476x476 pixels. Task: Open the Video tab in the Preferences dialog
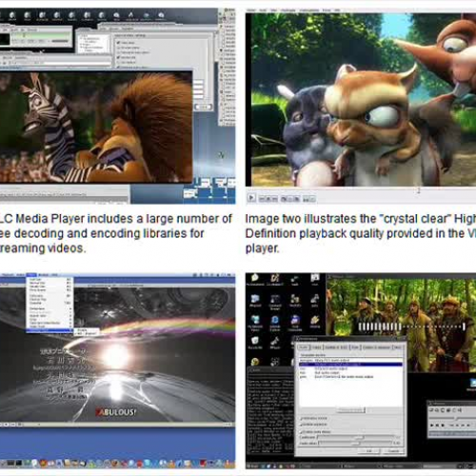click(316, 347)
